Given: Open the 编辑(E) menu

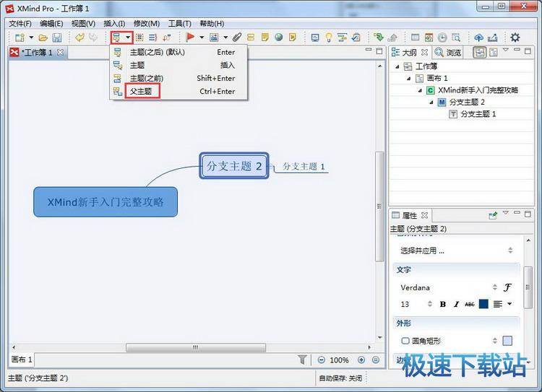Looking at the screenshot, I should click(x=51, y=24).
